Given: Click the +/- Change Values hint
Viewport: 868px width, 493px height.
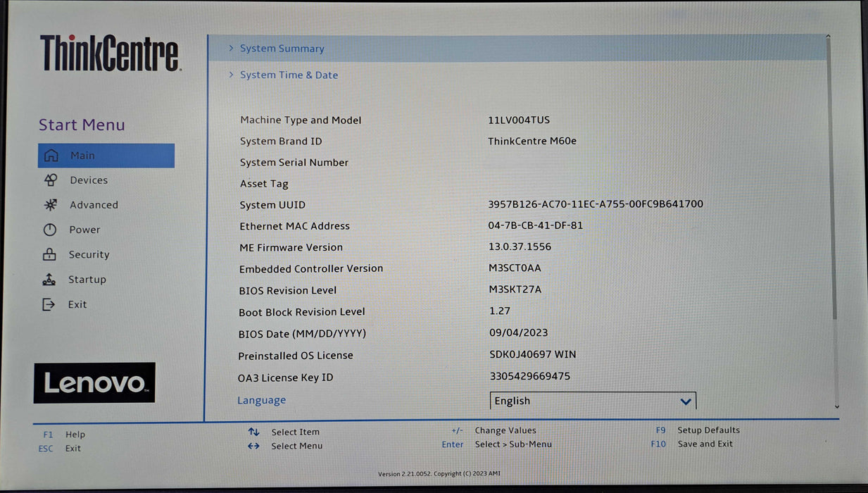Looking at the screenshot, I should tap(493, 430).
